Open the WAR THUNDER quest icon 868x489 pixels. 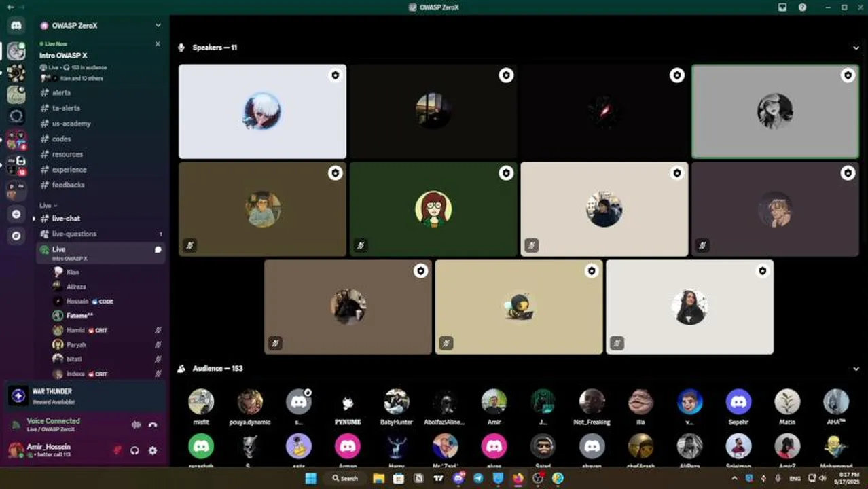[18, 395]
